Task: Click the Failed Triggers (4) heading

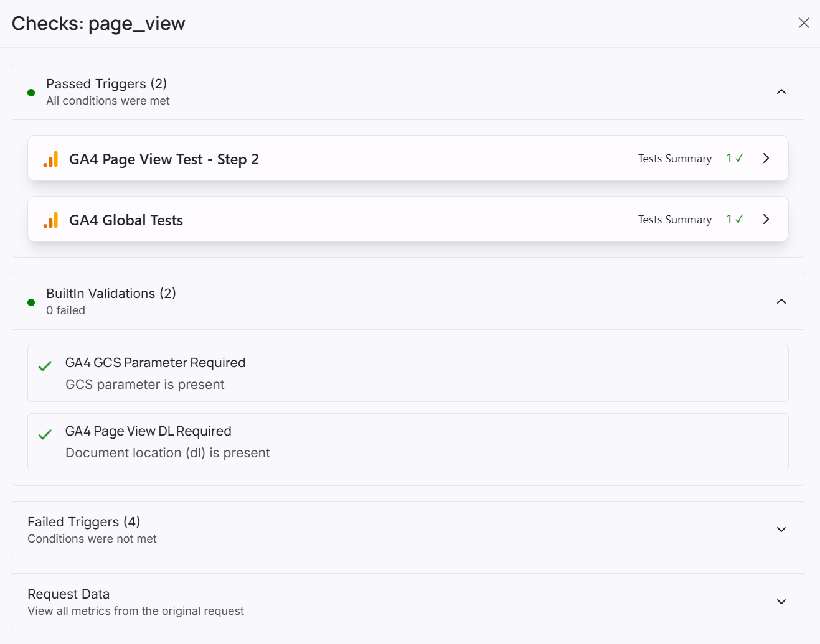Action: pyautogui.click(x=84, y=521)
